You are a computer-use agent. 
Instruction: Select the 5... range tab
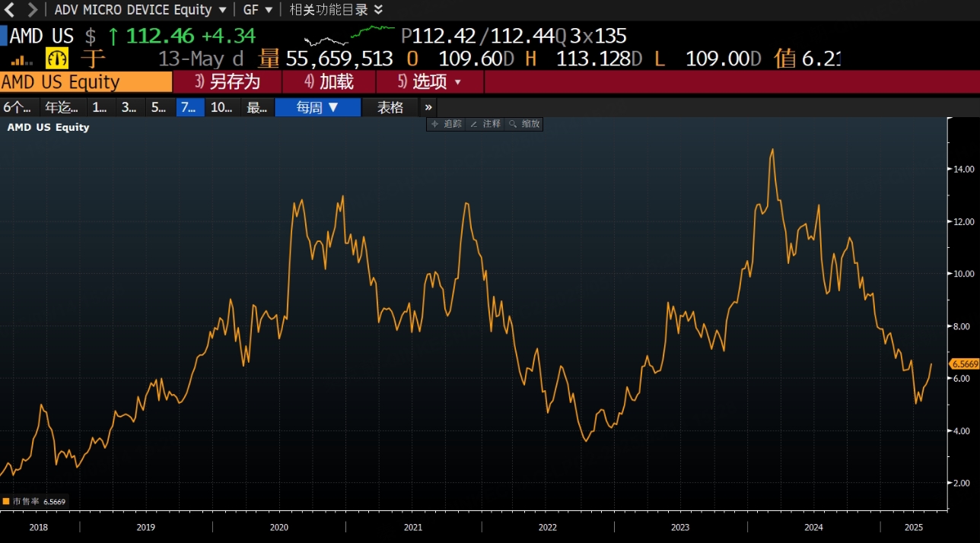[x=160, y=107]
